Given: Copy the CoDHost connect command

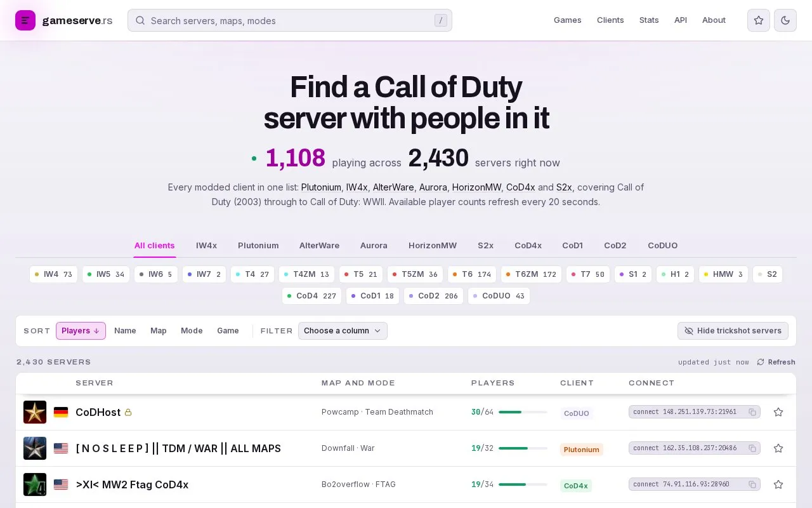Looking at the screenshot, I should click(x=752, y=412).
